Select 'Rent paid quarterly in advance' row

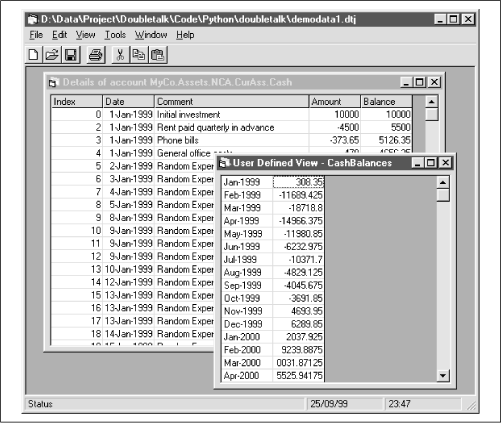point(232,127)
